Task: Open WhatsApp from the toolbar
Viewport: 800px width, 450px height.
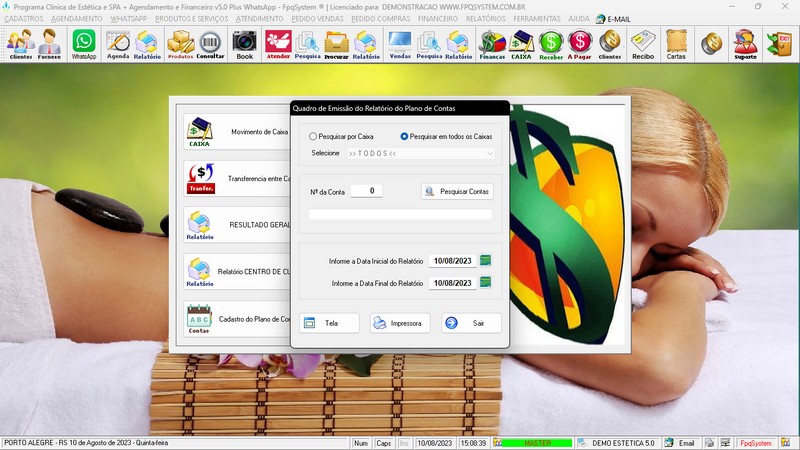Action: tap(84, 44)
